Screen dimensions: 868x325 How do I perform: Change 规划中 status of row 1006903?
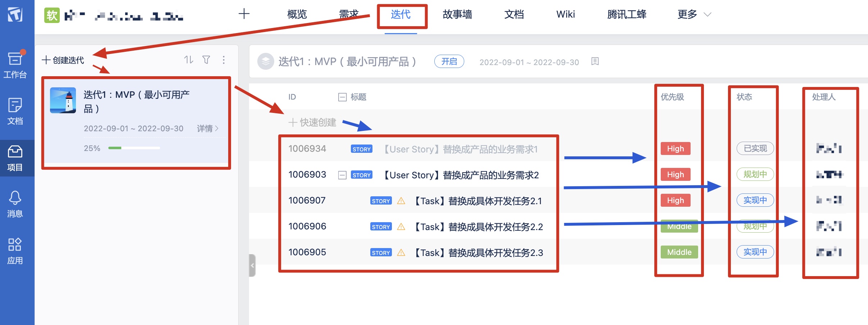click(755, 174)
